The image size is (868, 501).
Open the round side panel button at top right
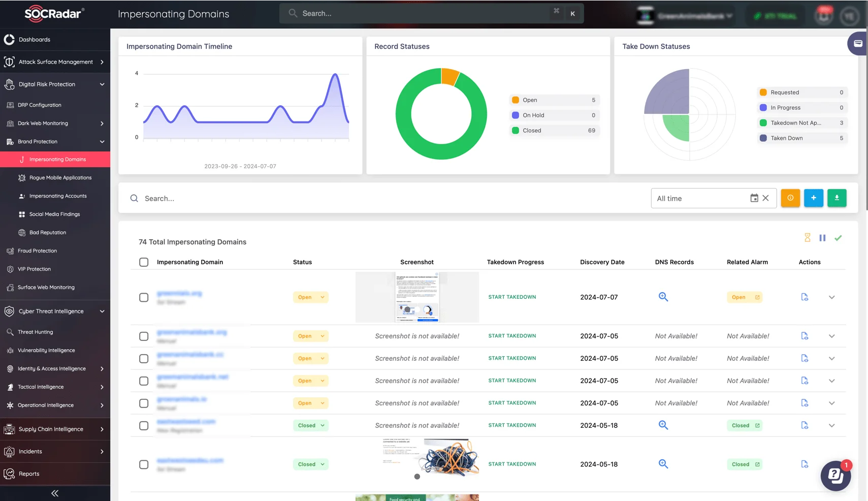[x=857, y=44]
